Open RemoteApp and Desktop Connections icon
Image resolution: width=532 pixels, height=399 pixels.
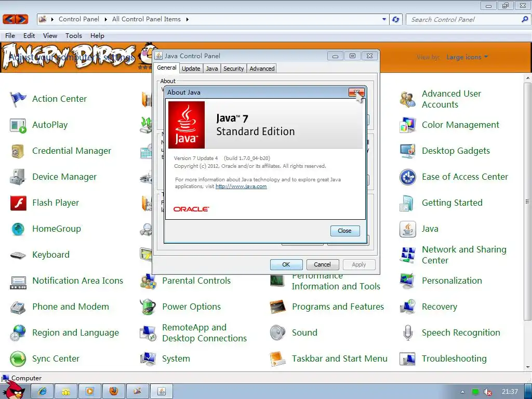click(148, 333)
